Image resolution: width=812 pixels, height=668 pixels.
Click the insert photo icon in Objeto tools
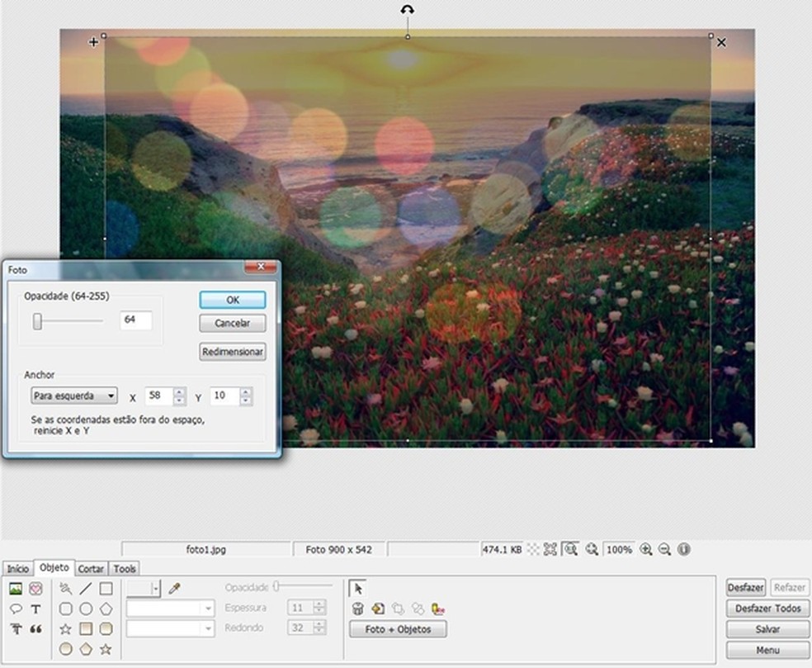(15, 589)
